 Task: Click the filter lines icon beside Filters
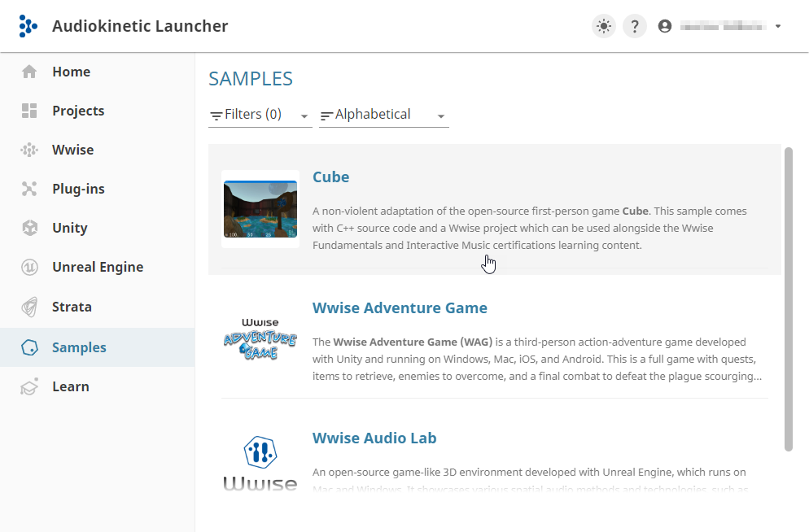[x=216, y=116]
